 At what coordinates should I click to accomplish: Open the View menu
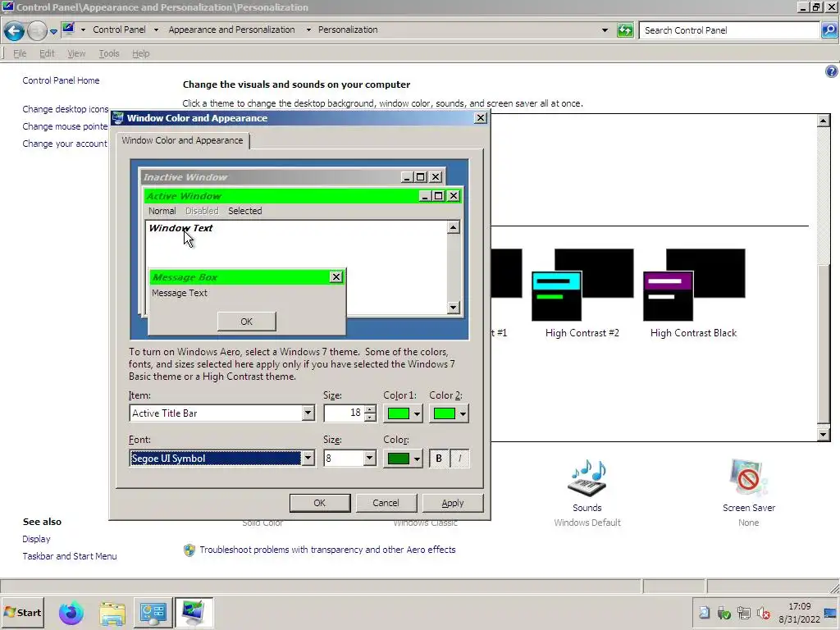point(76,53)
